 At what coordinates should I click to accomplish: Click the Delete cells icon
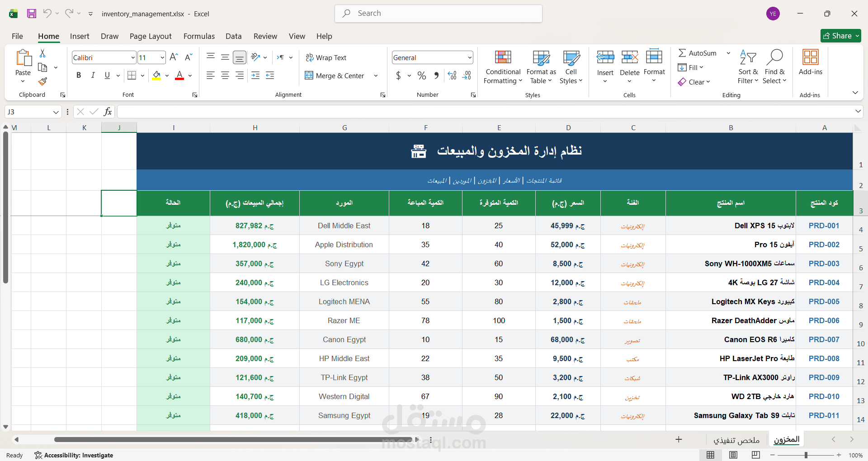pos(629,57)
